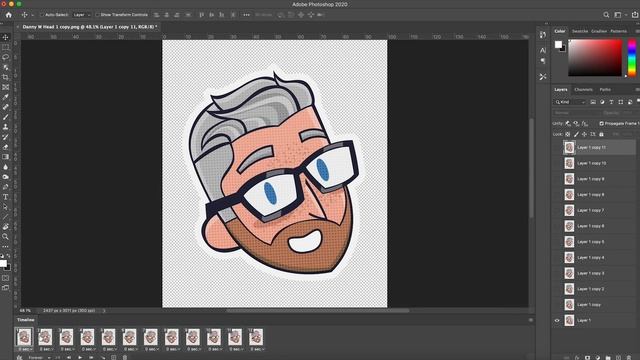640x360 pixels.
Task: Delete selected frame with trash icon
Action: click(x=125, y=358)
